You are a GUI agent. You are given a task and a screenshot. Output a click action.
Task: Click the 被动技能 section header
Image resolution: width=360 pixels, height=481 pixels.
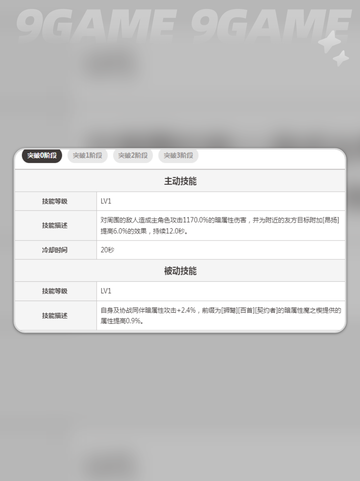pos(180,271)
